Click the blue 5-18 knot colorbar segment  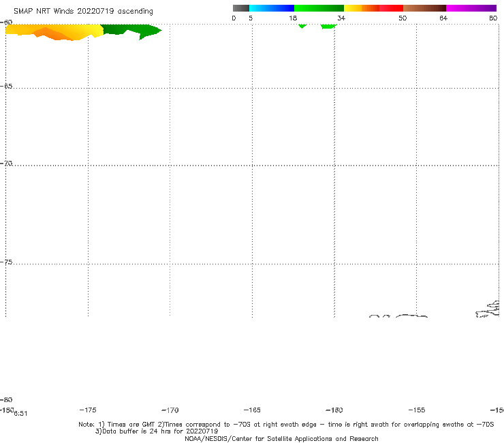(x=272, y=8)
